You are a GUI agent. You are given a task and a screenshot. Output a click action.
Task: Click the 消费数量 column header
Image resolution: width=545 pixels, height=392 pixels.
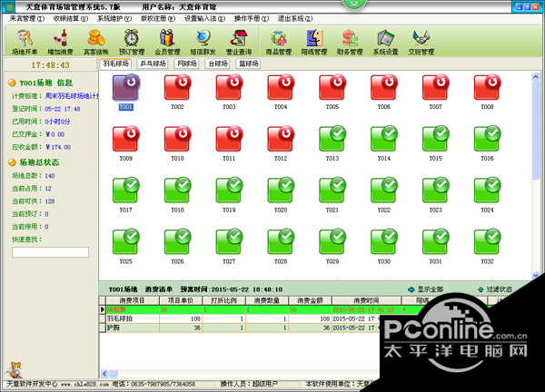[x=267, y=300]
